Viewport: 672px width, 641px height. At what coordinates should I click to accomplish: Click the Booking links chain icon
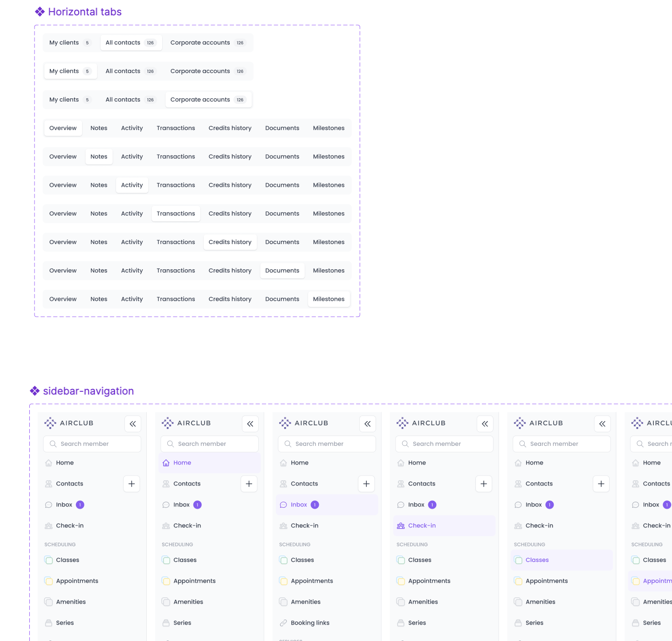pyautogui.click(x=283, y=623)
